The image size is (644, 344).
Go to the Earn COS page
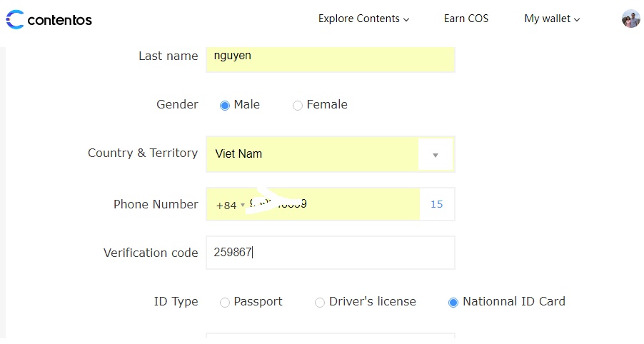pos(466,19)
